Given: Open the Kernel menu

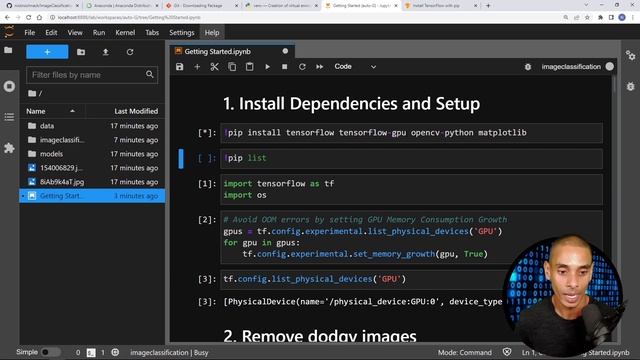Looking at the screenshot, I should (x=125, y=33).
